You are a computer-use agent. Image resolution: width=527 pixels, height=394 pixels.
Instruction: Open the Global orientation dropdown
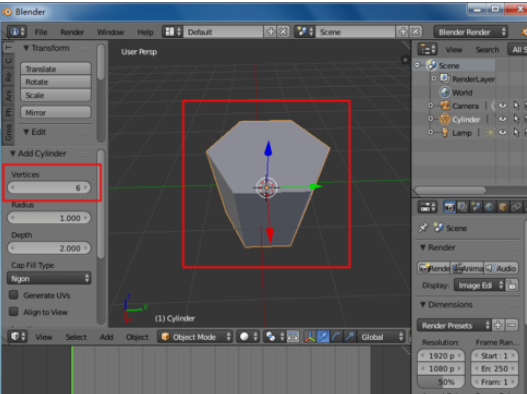[381, 337]
